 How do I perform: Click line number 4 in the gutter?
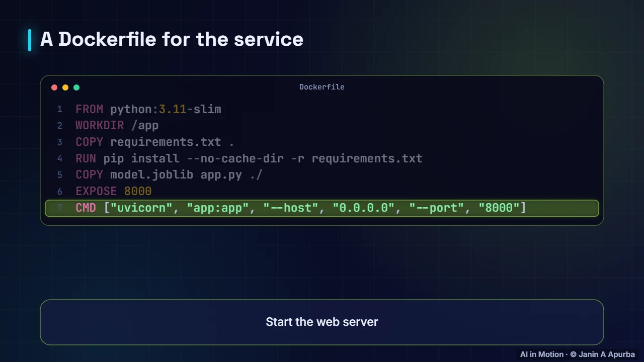(x=60, y=158)
